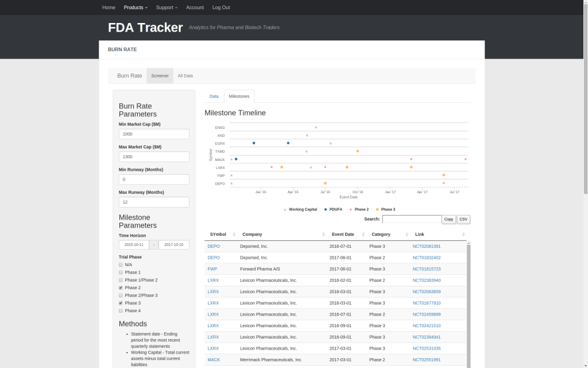
Task: Click the event date cell "2016-02-01"
Action: [341, 281]
